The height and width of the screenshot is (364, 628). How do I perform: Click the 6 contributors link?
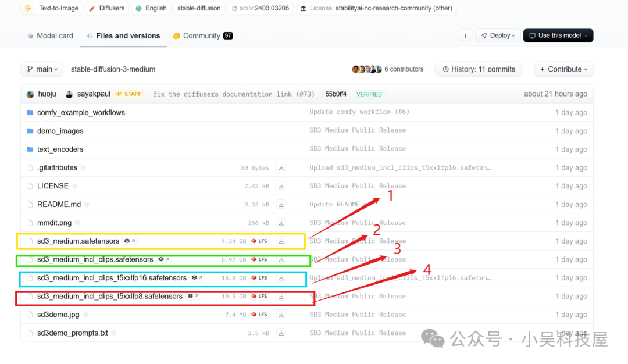(404, 69)
